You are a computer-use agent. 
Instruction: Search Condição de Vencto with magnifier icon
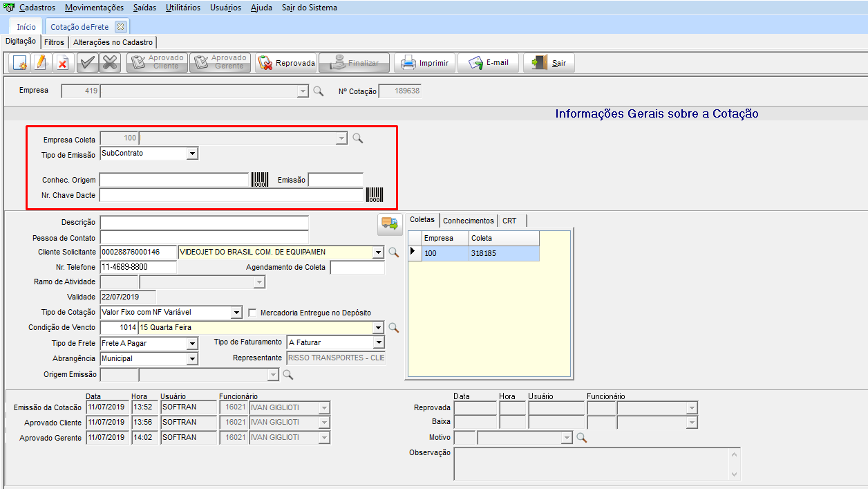[x=393, y=328]
